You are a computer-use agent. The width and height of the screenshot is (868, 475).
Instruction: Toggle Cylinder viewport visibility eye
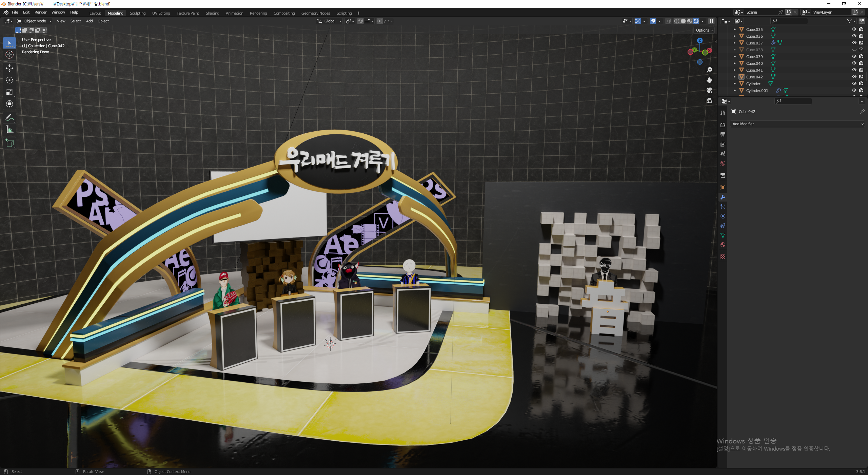(x=854, y=84)
